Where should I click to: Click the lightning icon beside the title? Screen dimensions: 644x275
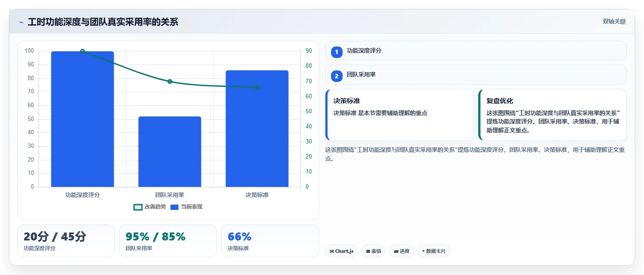[x=21, y=22]
